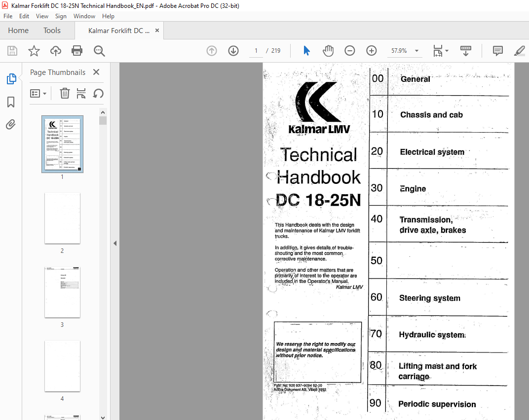Click the 57.9% zoom value field

pos(399,51)
